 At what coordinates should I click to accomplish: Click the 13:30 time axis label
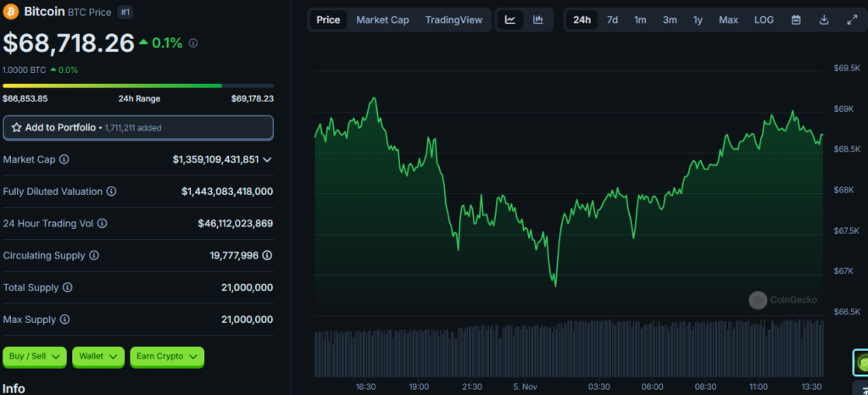[811, 387]
